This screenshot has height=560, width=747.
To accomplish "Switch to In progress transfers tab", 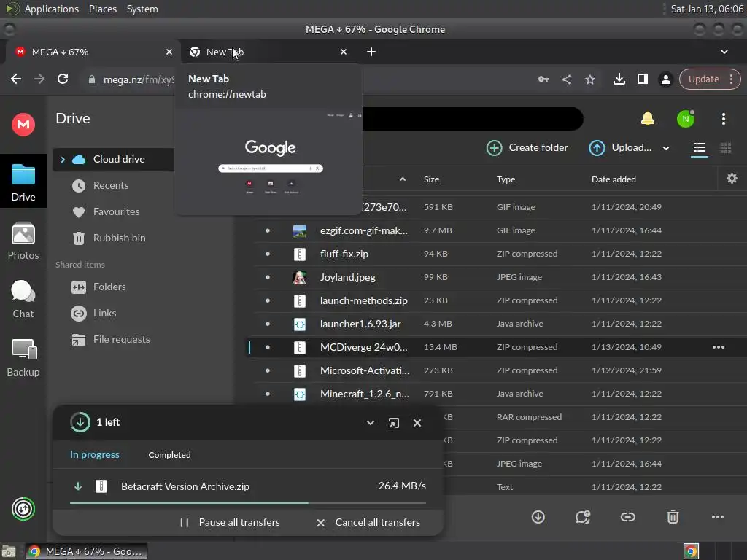I will tap(94, 455).
